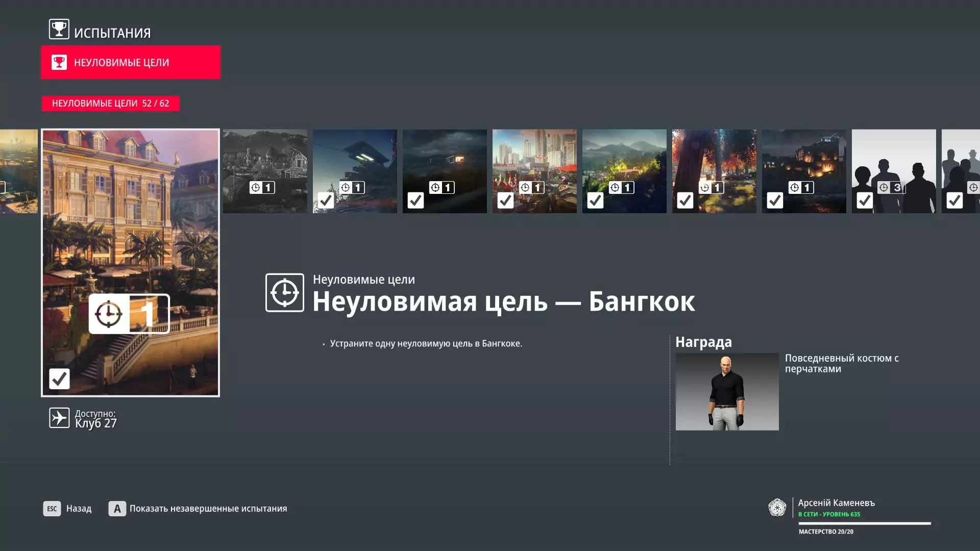Click the checkmark on the Hokkaido building thumbnail

(x=326, y=201)
